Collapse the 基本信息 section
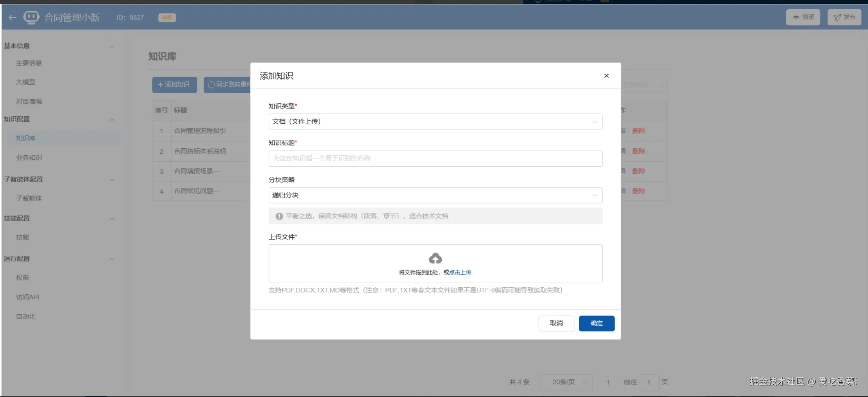The width and height of the screenshot is (868, 397). coord(112,46)
